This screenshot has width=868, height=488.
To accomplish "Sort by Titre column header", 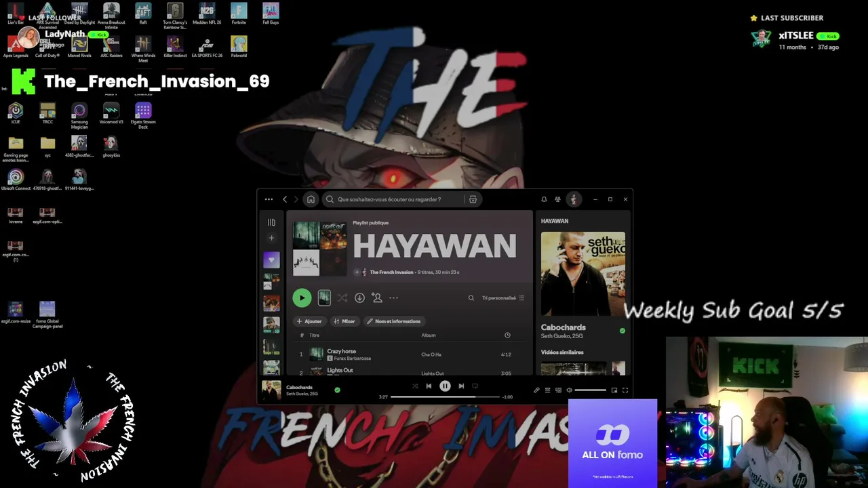I will (314, 335).
